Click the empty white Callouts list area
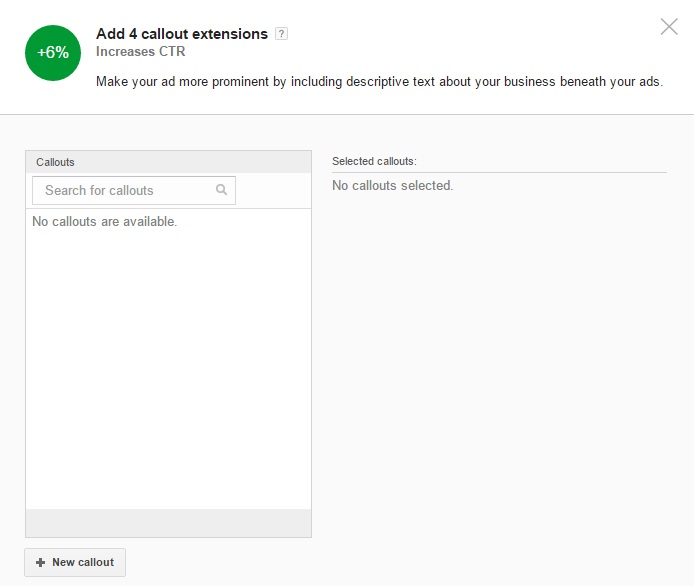Image resolution: width=694 pixels, height=586 pixels. pos(168,367)
